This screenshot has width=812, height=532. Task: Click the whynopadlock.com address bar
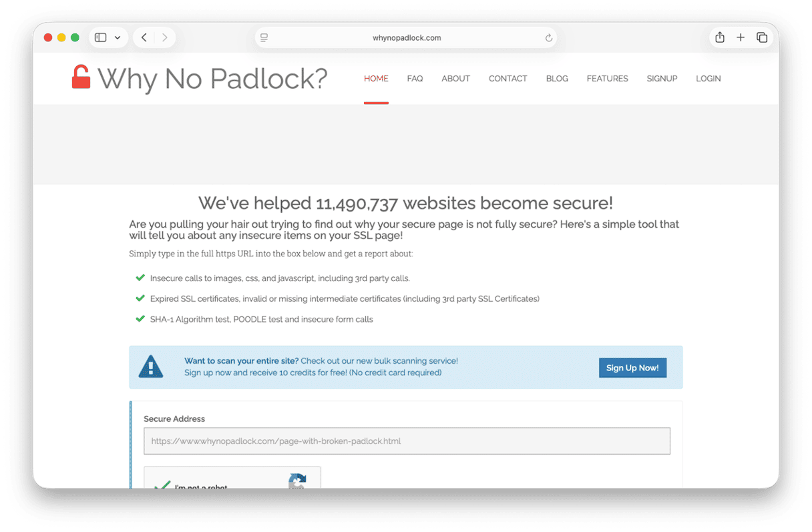pyautogui.click(x=407, y=38)
